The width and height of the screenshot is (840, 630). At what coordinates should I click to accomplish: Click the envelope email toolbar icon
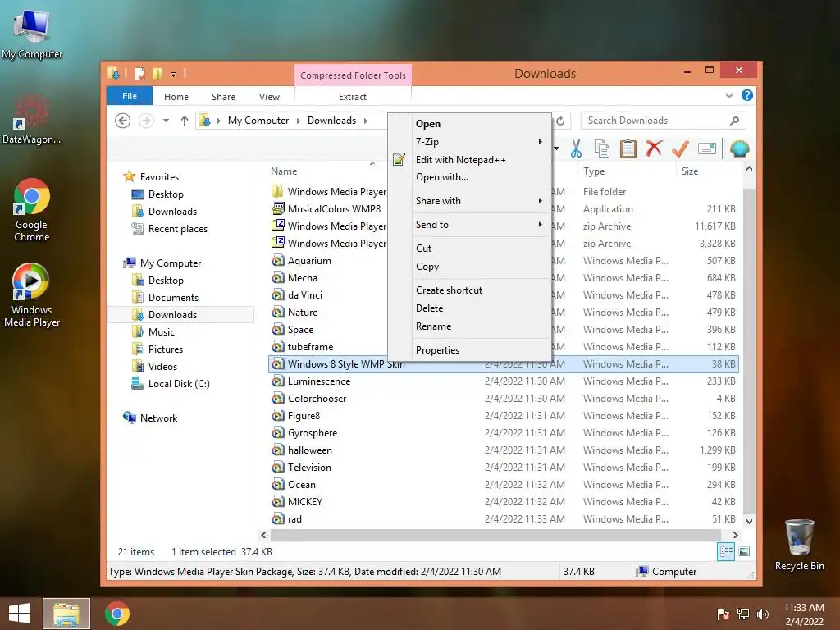(x=707, y=148)
